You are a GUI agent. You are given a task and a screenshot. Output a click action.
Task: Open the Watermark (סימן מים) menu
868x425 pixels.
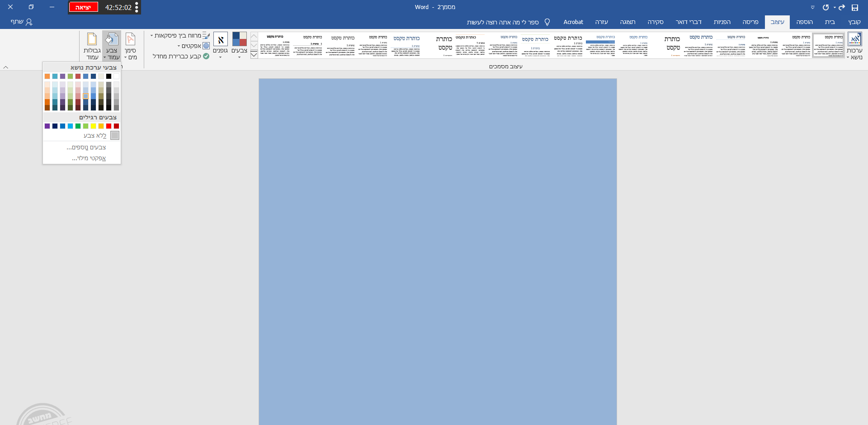[x=131, y=46]
